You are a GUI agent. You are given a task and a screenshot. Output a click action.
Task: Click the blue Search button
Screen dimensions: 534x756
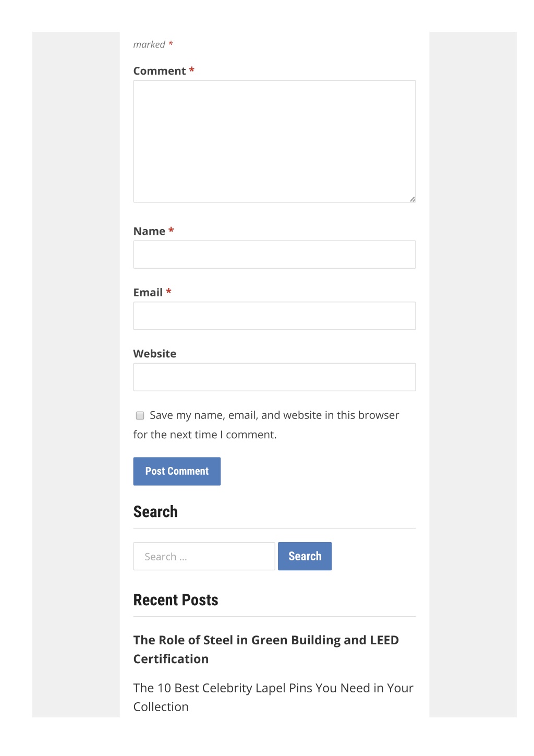point(305,556)
